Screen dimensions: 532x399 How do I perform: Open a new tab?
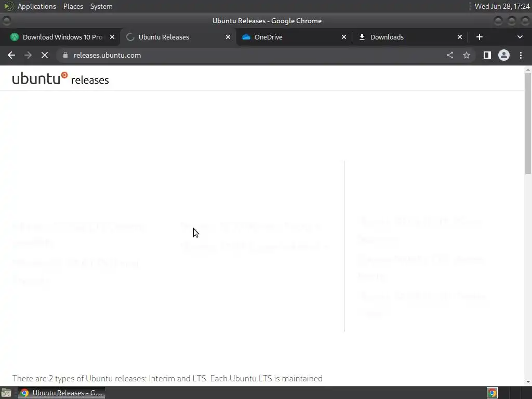point(480,37)
